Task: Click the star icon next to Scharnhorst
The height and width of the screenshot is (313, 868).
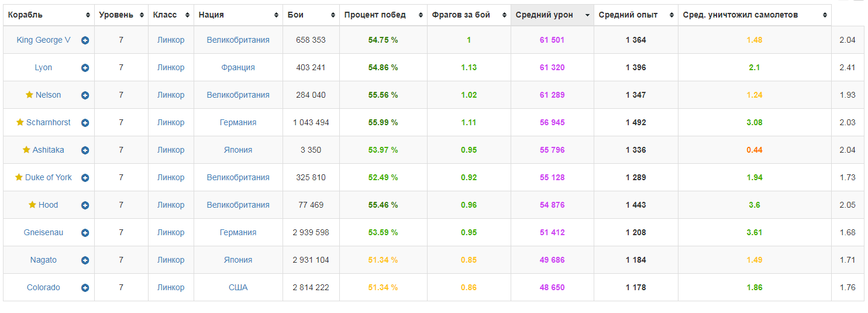Action: coord(20,122)
